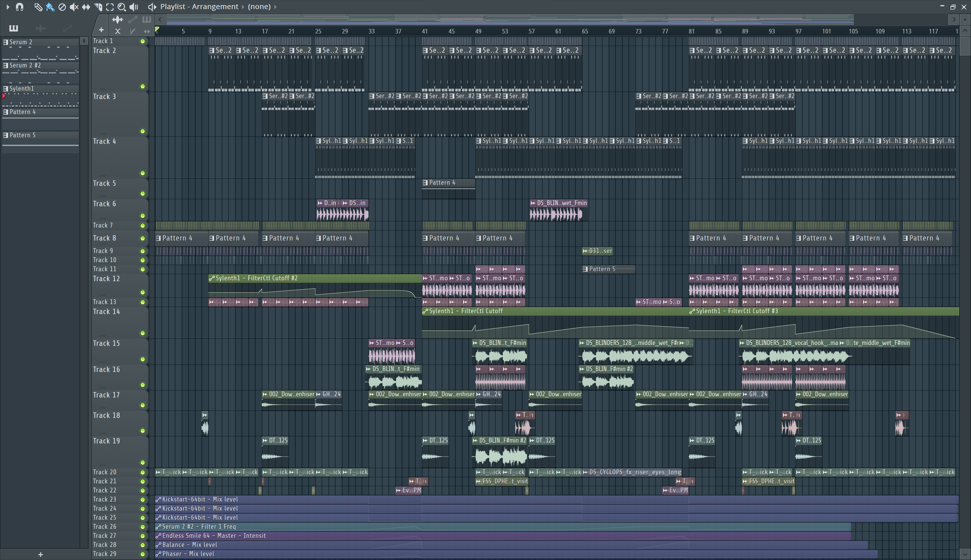Click bar 81 on the timeline ruler

[692, 31]
